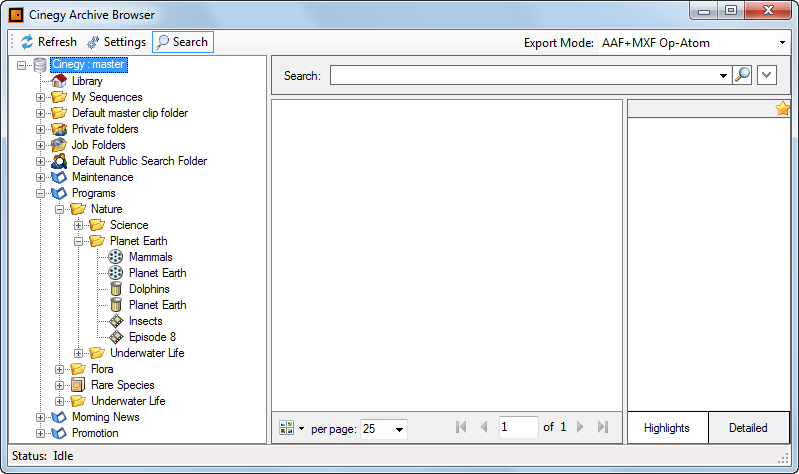Expand the My Sequences folder

[40, 97]
